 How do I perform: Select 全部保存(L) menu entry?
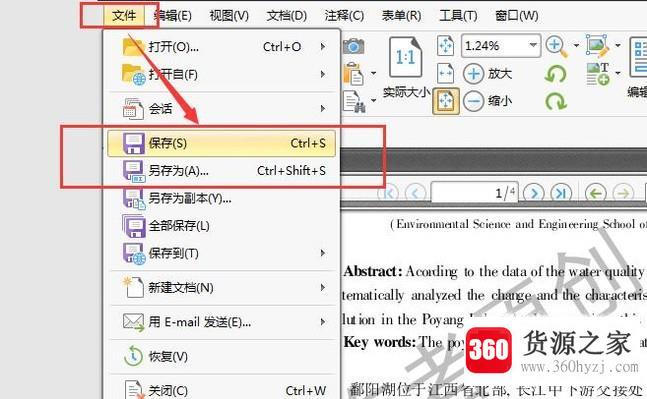[x=223, y=226]
